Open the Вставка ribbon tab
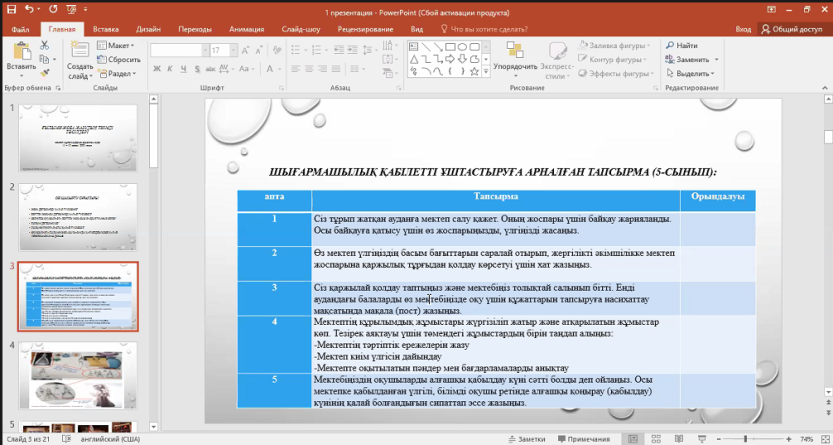 [106, 30]
